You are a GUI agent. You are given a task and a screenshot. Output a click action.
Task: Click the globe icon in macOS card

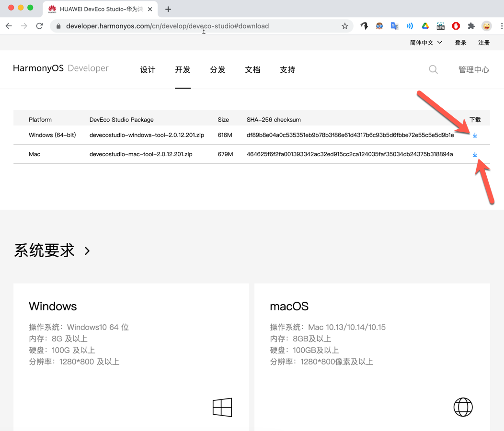click(x=463, y=407)
